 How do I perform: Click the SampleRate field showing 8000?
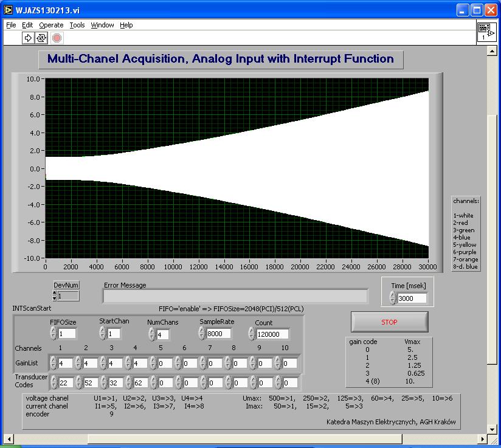(218, 333)
